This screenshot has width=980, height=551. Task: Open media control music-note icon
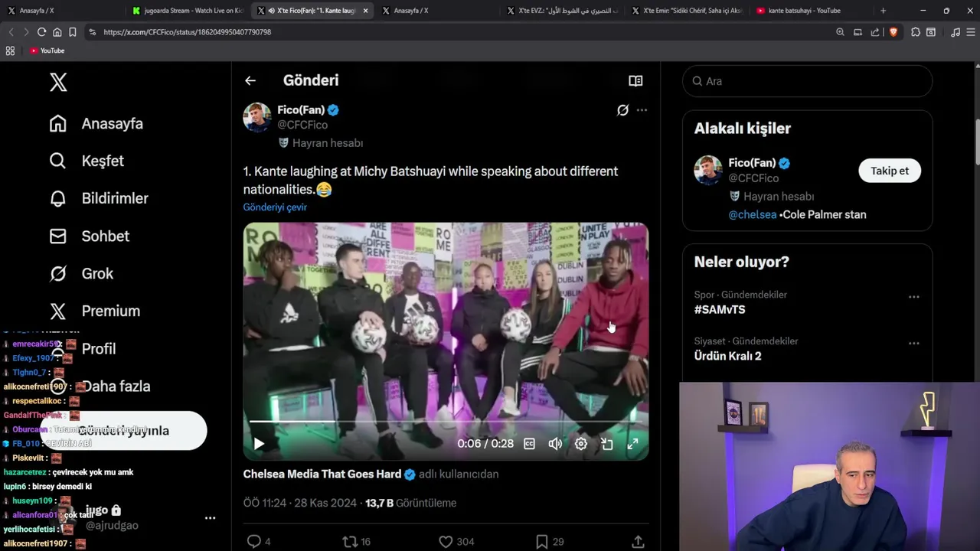tap(955, 32)
